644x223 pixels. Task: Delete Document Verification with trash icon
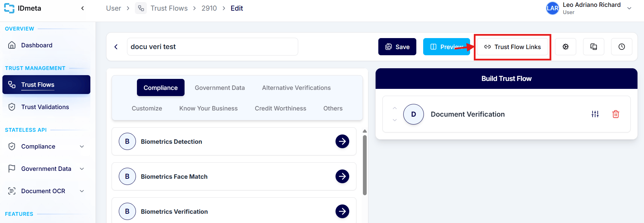[616, 114]
